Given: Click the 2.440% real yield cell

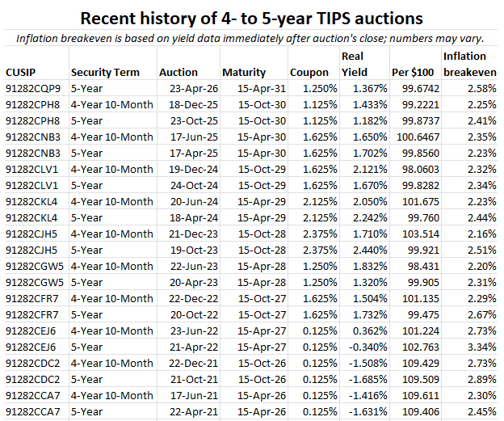Looking at the screenshot, I should click(360, 250).
